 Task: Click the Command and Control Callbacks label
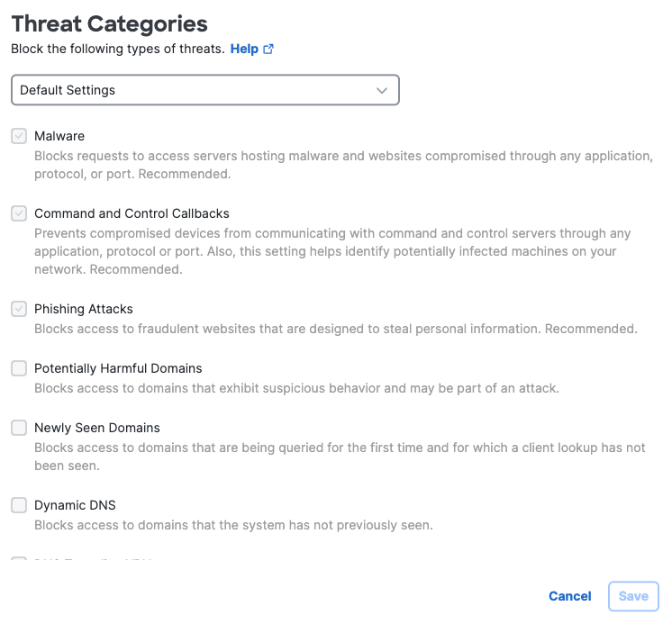[132, 213]
